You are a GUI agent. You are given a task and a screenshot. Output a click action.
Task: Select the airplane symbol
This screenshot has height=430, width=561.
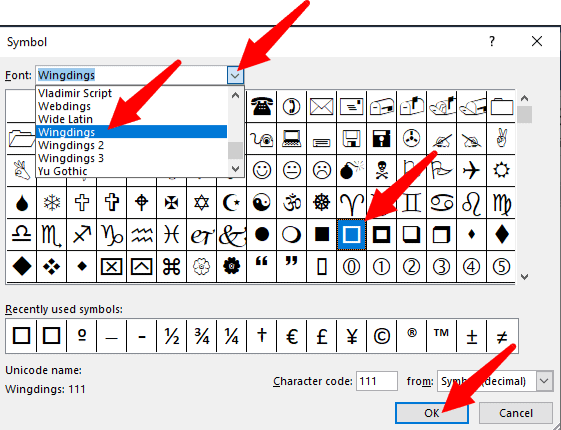(471, 170)
